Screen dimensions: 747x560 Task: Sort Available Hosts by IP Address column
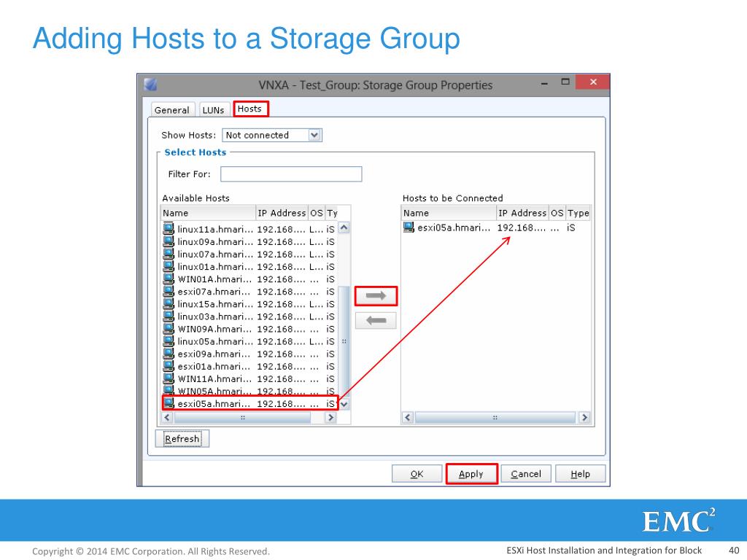click(282, 213)
